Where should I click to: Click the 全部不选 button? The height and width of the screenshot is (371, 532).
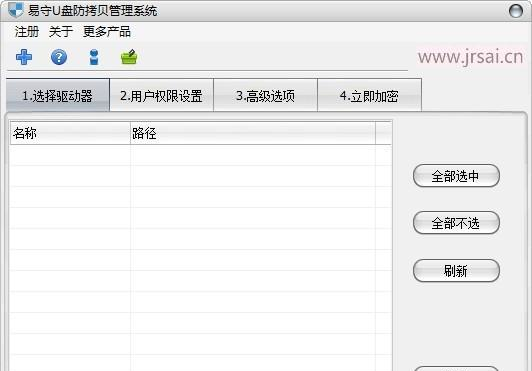pyautogui.click(x=456, y=223)
